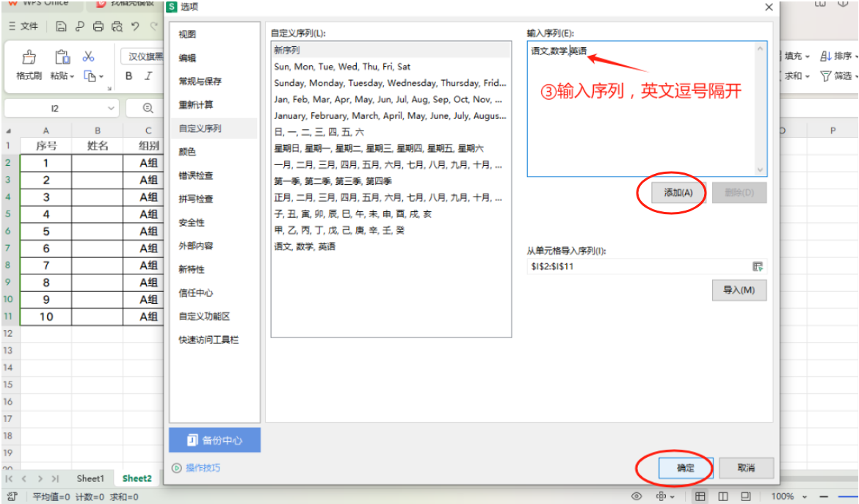The image size is (859, 504).
Task: Expand the Sum (求和) dropdown
Action: point(808,76)
